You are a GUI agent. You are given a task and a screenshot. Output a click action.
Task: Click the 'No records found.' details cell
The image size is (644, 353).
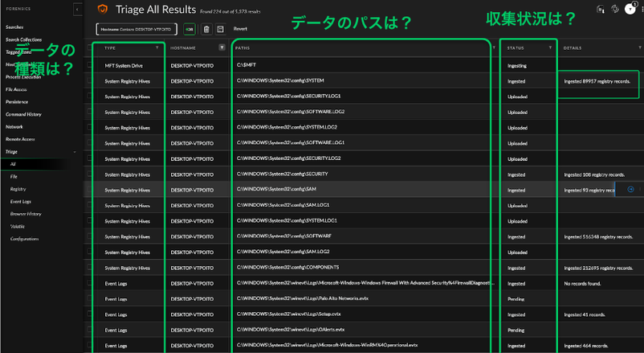(x=582, y=284)
